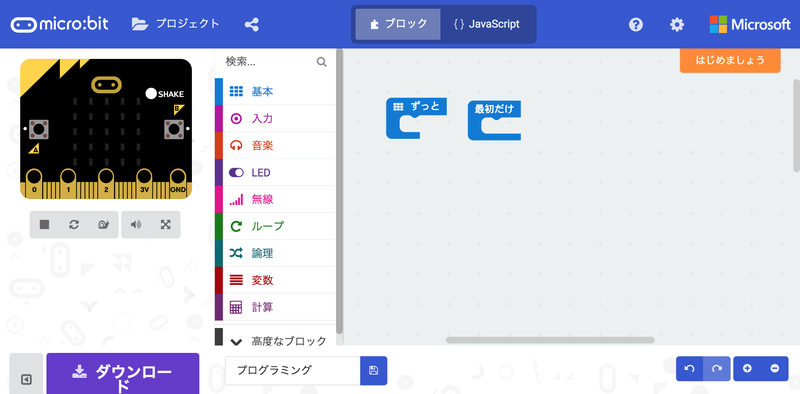The height and width of the screenshot is (394, 800).
Task: Undo the last action
Action: coord(689,368)
